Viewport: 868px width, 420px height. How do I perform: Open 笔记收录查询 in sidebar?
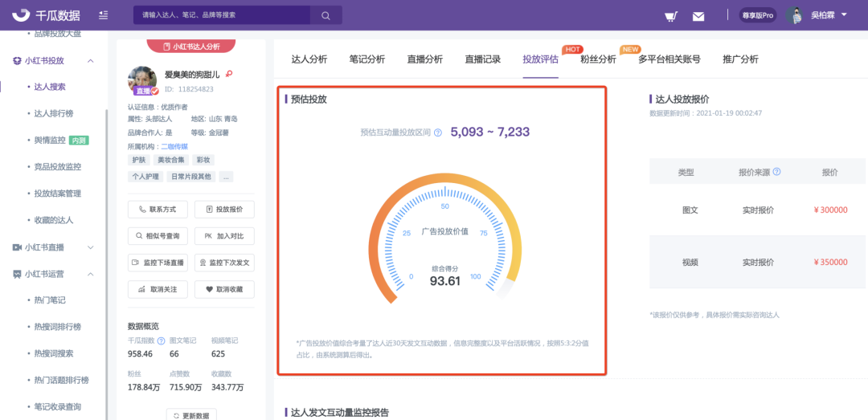[x=58, y=406]
